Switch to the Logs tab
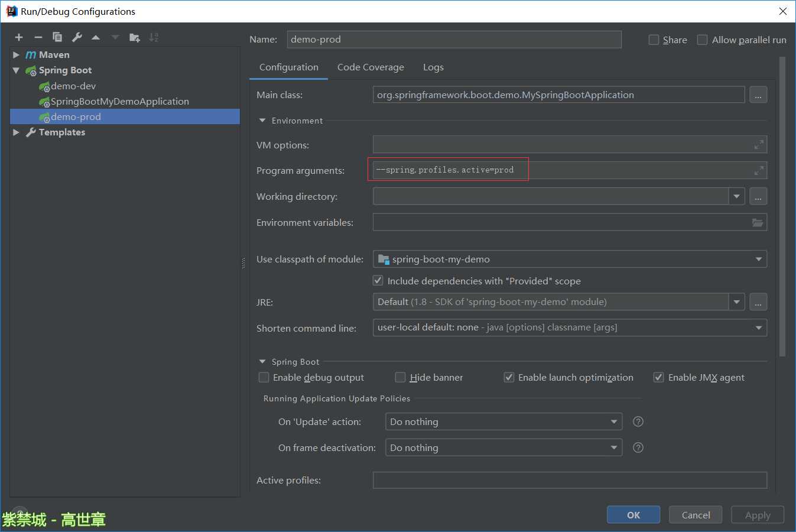This screenshot has height=532, width=796. [433, 67]
